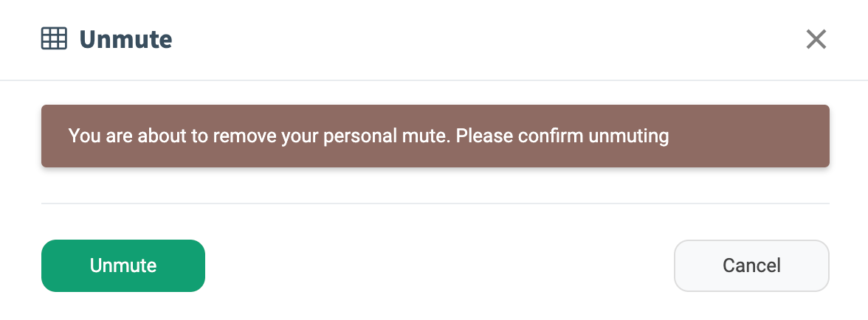Screen dimensions: 868x320
Task: Hit the X icon in the top-right corner
Action: 816,39
